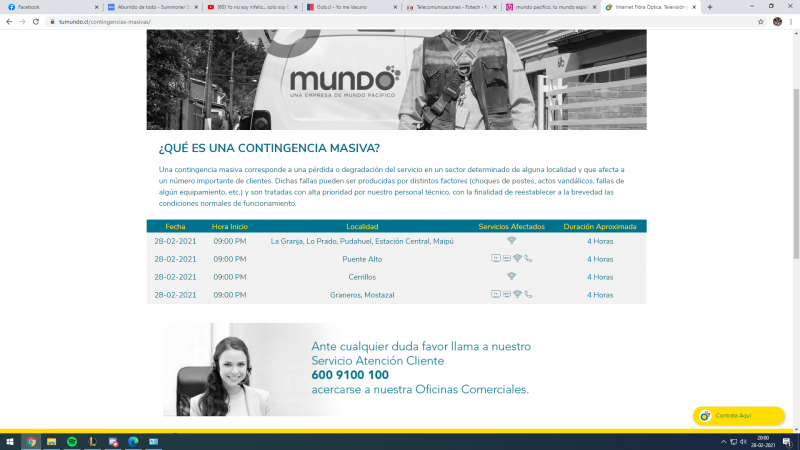Open the volume control in system tray
The image size is (800, 450).
pos(743,442)
